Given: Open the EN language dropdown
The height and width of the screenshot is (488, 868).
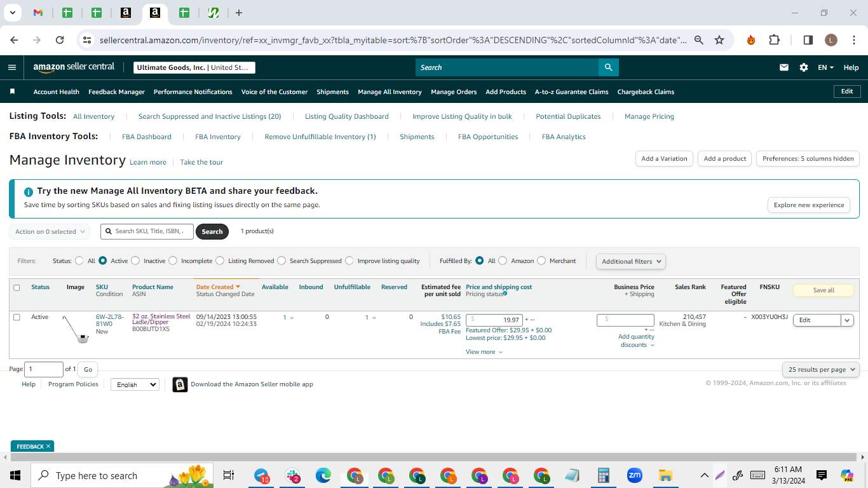Looking at the screenshot, I should [825, 67].
